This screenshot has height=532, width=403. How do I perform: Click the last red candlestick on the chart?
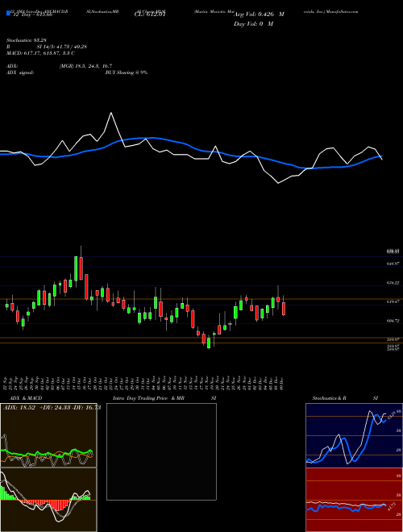click(x=284, y=308)
